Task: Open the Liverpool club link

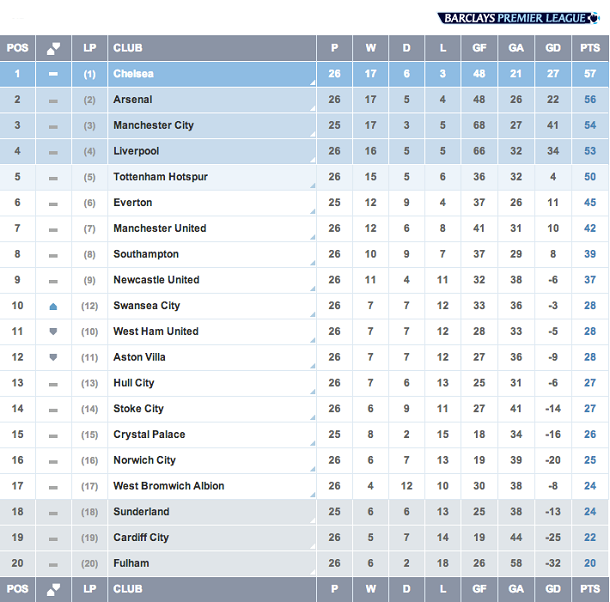Action: click(136, 151)
